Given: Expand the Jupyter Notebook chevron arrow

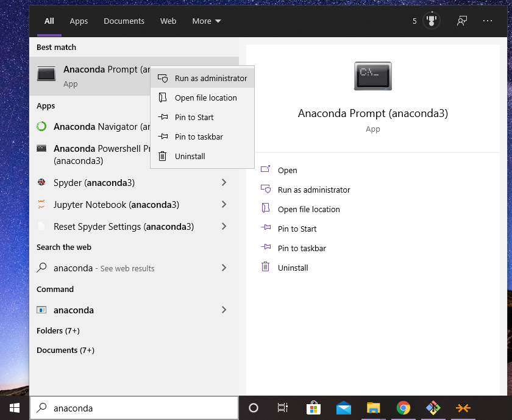Looking at the screenshot, I should 224,204.
